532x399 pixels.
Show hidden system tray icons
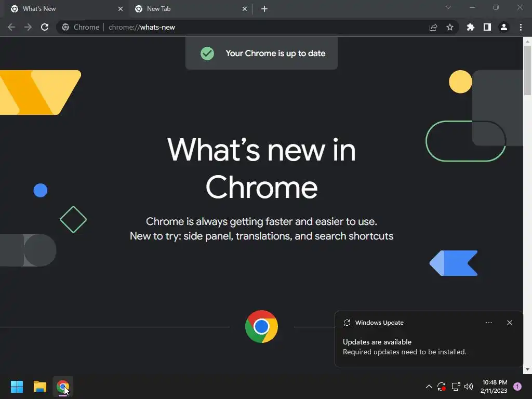pos(429,387)
